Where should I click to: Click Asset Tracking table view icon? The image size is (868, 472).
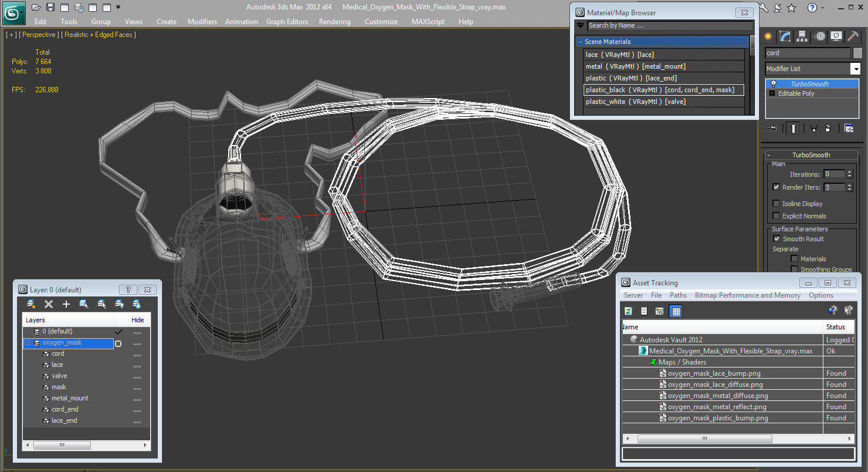676,311
